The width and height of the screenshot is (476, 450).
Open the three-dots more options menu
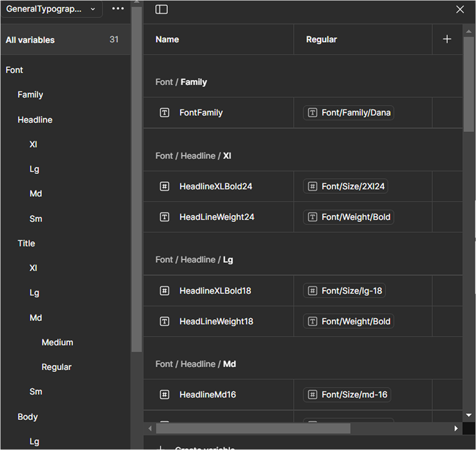(x=118, y=9)
